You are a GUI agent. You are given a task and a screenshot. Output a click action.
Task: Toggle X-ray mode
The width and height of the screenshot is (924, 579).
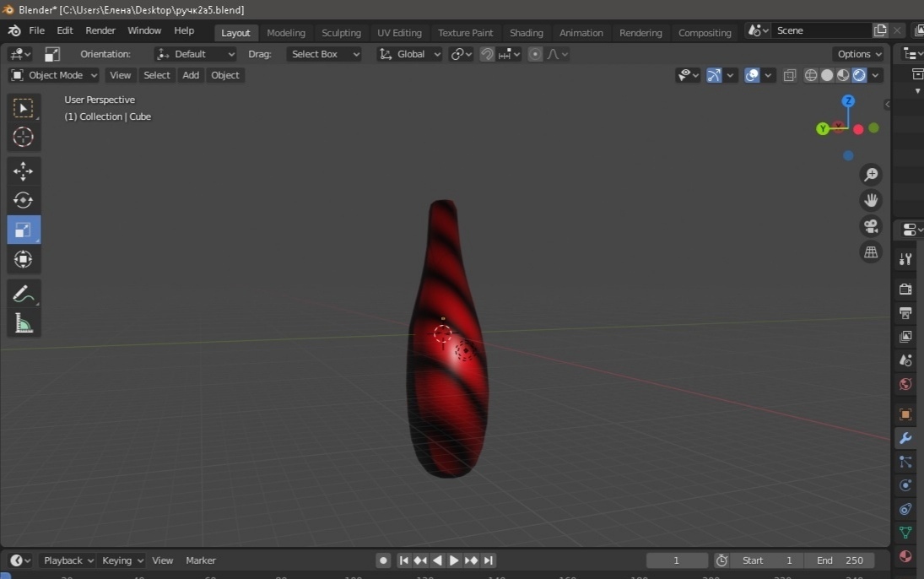pos(790,75)
